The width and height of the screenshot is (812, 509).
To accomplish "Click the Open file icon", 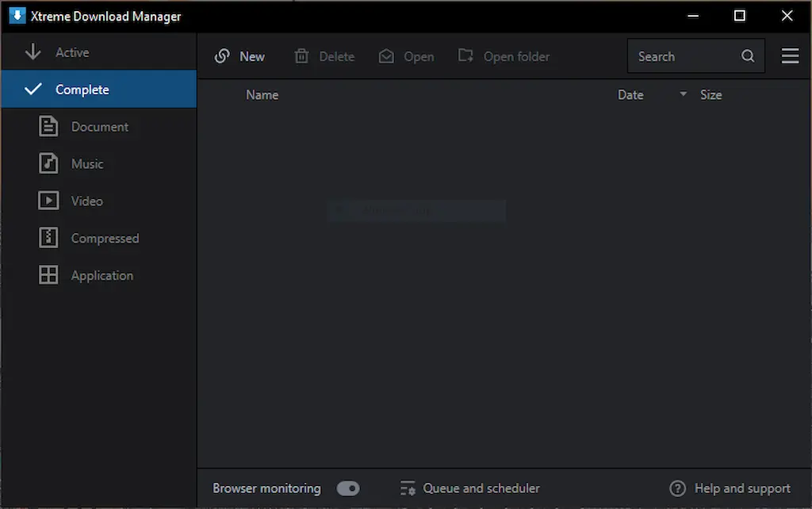I will point(386,56).
